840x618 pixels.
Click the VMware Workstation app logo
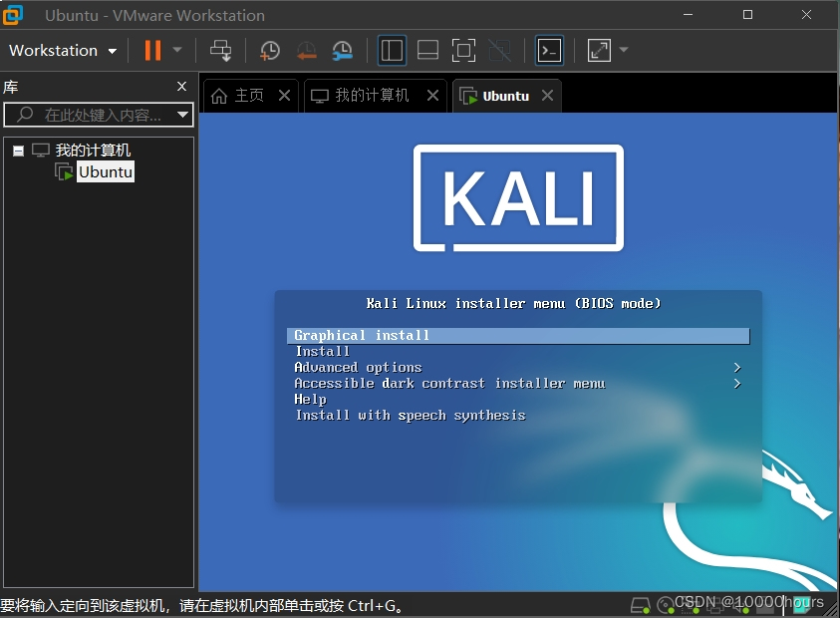click(x=12, y=15)
